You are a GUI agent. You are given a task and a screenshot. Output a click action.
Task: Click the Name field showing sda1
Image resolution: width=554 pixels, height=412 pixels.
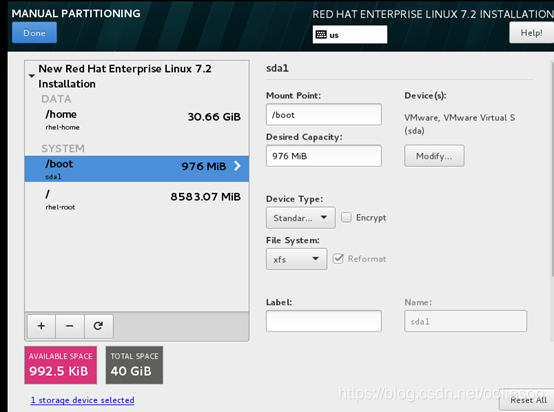pyautogui.click(x=465, y=321)
